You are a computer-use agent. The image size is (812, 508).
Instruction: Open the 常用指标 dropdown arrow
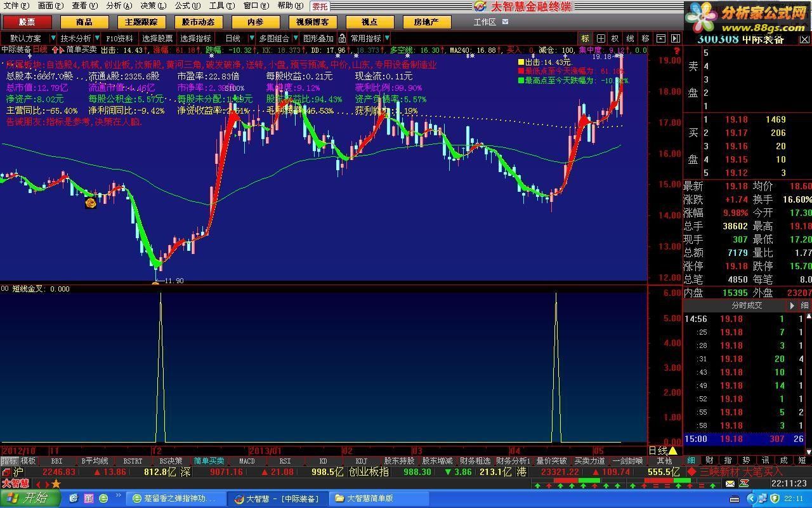coord(387,39)
